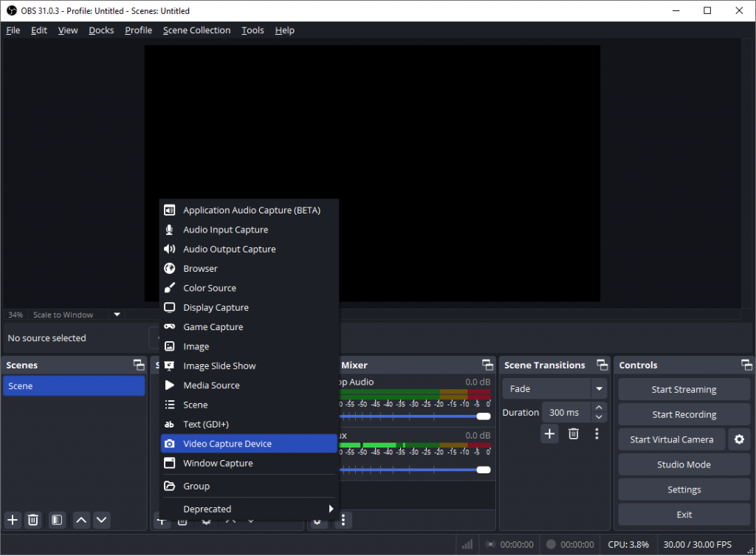
Task: Delete transition using trash icon
Action: 573,433
